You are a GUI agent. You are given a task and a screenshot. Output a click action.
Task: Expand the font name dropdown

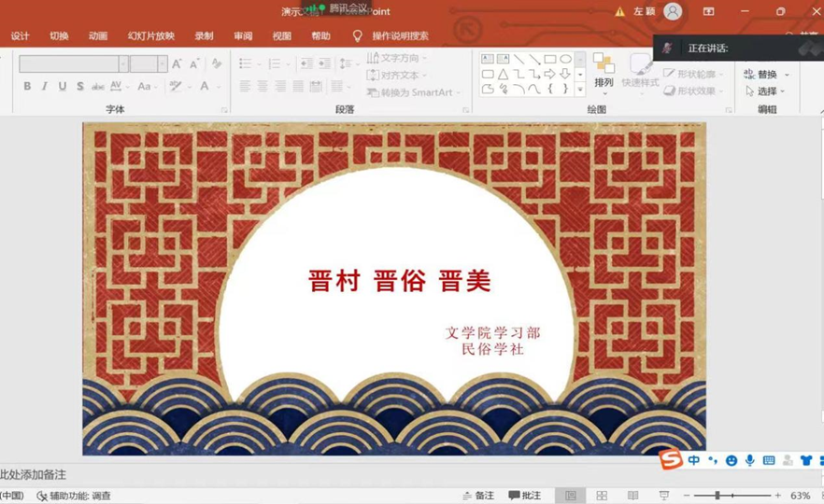coord(123,63)
